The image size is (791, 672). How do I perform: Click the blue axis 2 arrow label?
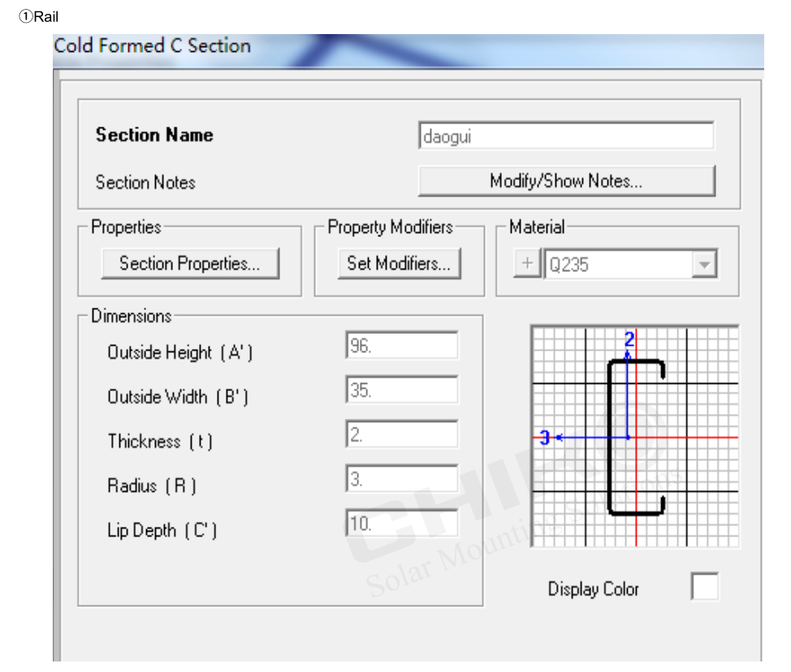[629, 340]
